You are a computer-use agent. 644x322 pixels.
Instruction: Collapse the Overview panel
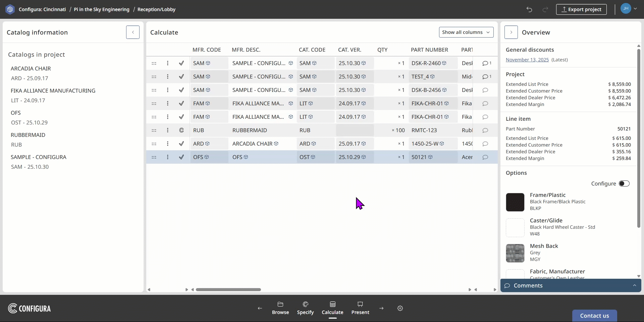coord(511,32)
